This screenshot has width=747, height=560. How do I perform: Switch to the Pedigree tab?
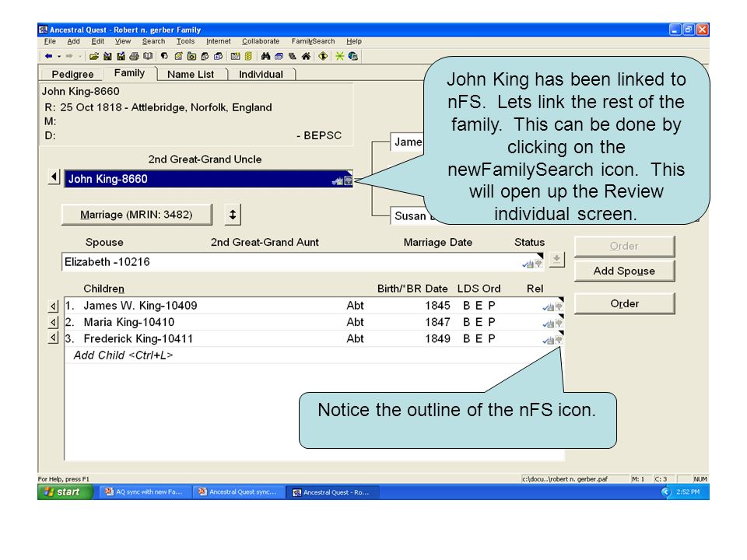(72, 75)
